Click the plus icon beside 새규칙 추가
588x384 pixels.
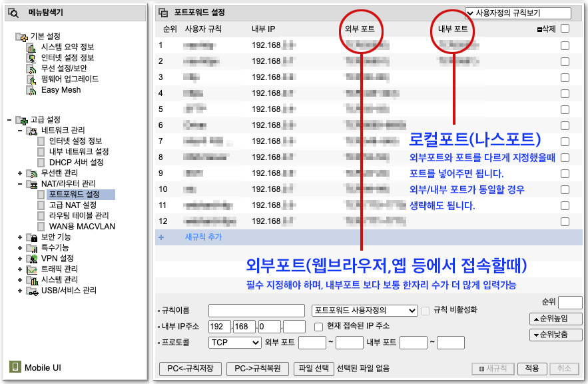[161, 237]
